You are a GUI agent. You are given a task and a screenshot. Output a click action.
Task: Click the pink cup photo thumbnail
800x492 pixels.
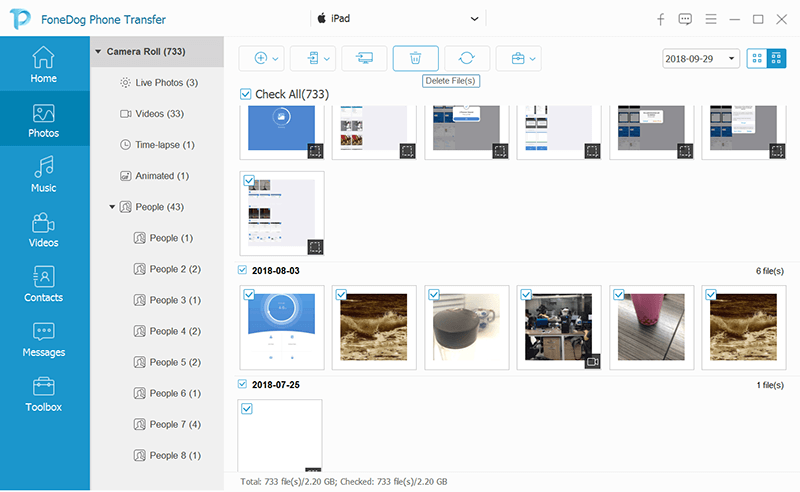coord(651,326)
